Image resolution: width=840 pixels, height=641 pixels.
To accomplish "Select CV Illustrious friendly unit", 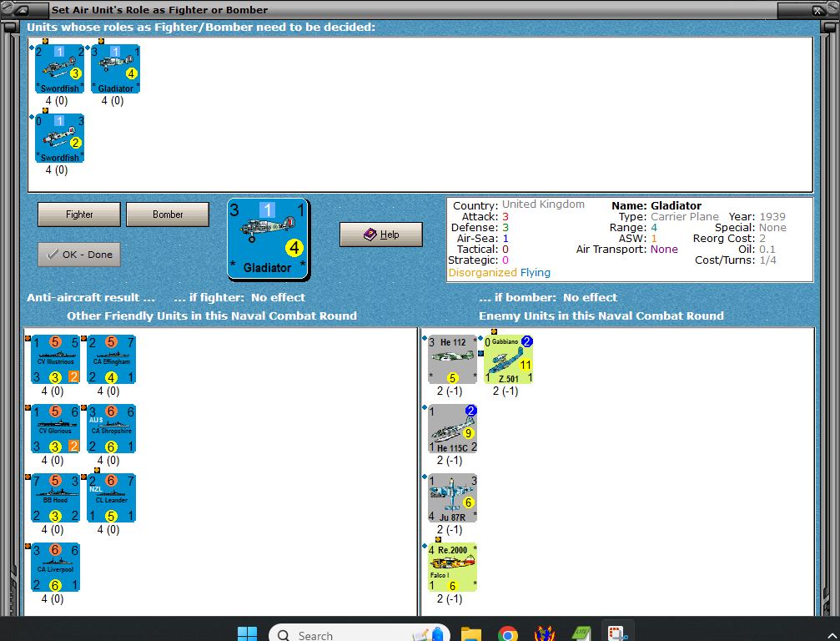I will [55, 360].
